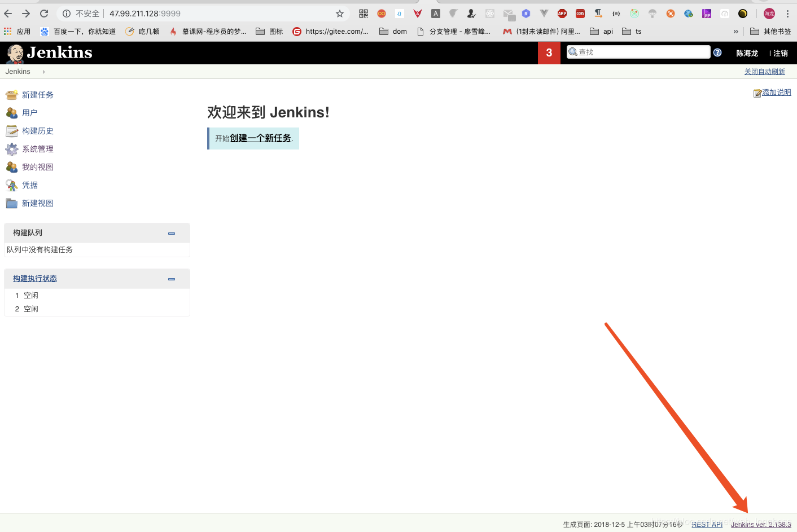Open the 新建视图 folder icon

12,203
